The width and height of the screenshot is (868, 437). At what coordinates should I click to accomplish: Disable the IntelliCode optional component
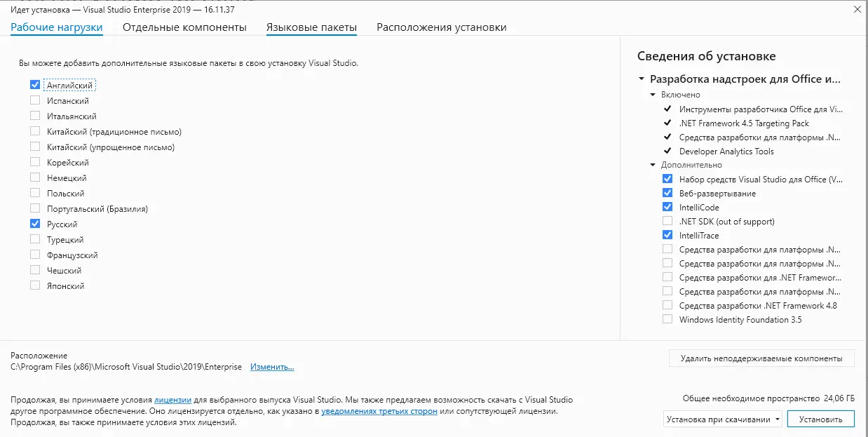click(x=667, y=208)
